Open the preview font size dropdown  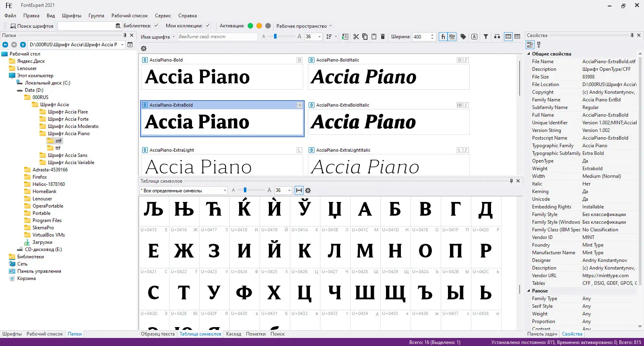pyautogui.click(x=320, y=37)
